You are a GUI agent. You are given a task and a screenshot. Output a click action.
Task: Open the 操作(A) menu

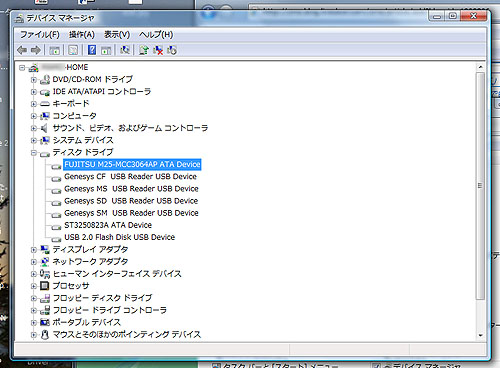click(82, 35)
